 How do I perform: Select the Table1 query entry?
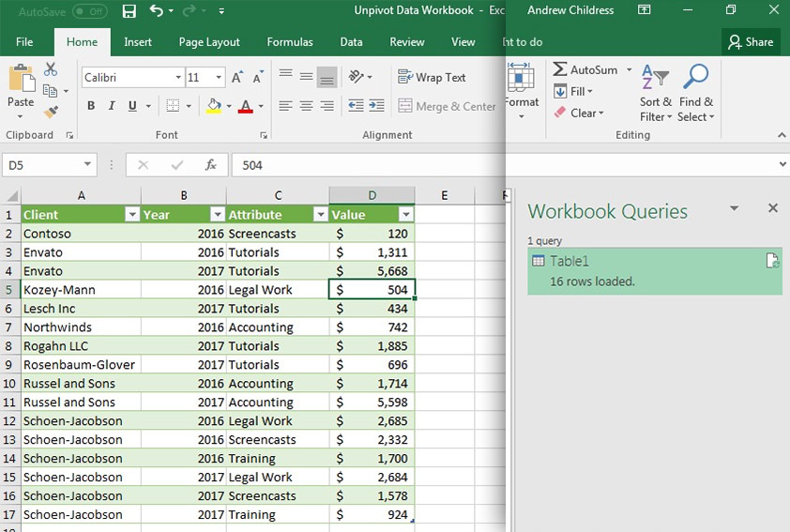coord(655,271)
